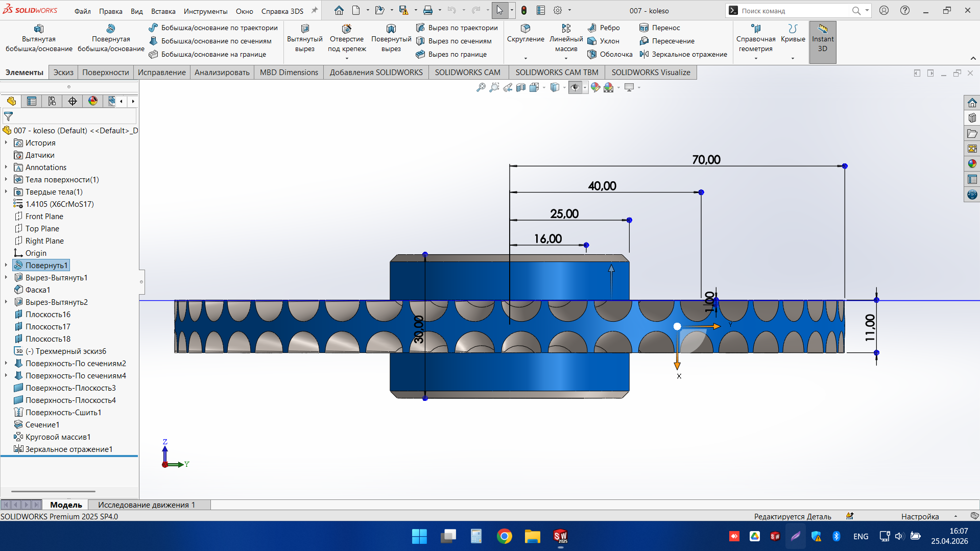Switch to the Анализировать tab

[222, 73]
